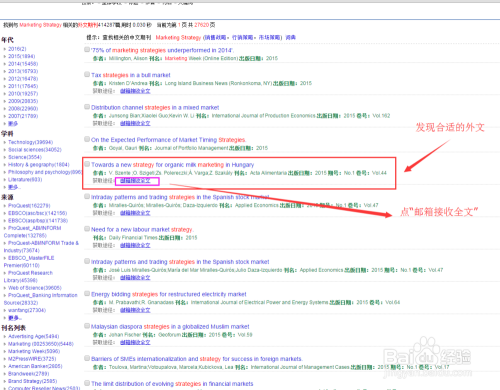Check the Market Timing Strategies result box

point(87,139)
